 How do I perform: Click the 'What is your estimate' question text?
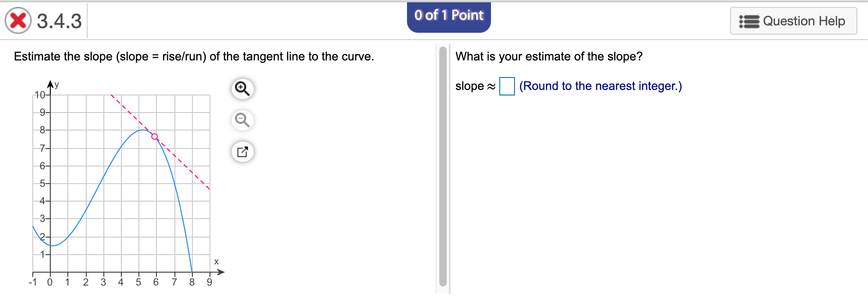549,57
